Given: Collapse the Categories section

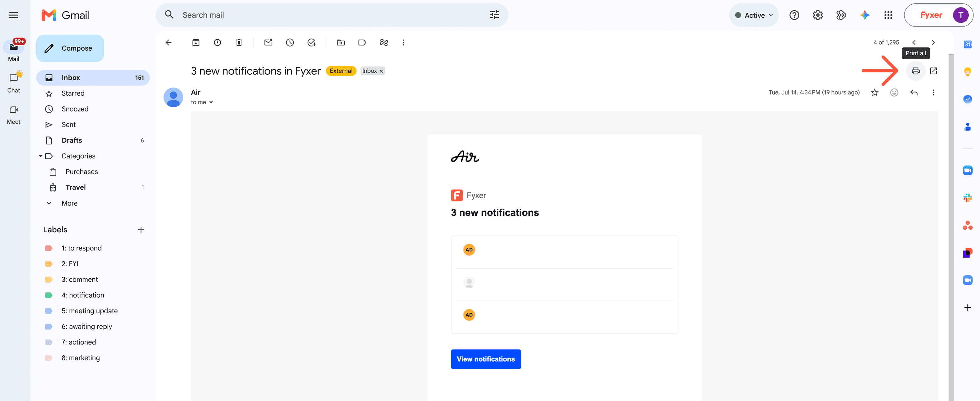Looking at the screenshot, I should tap(40, 156).
